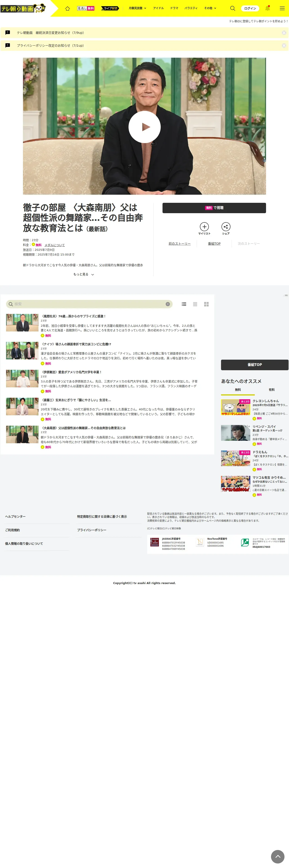289x868 pixels.
Task: Open the ライブ配信 live streaming badge
Action: [x=110, y=8]
